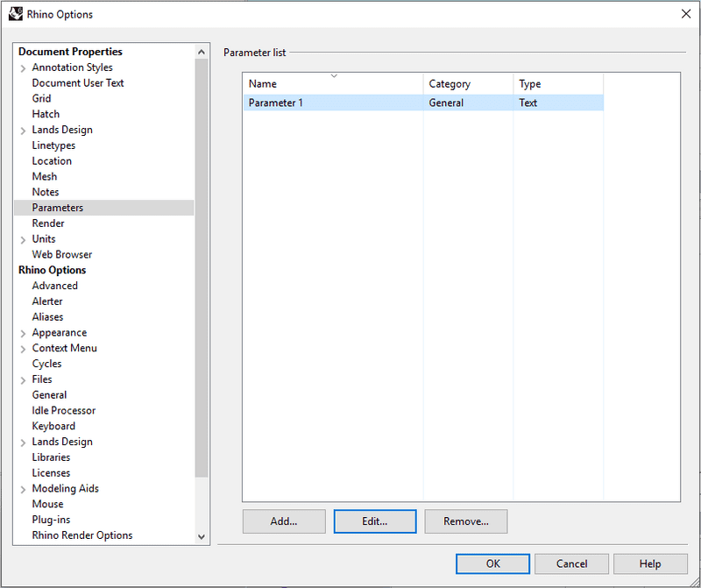Viewport: 701px width, 588px height.
Task: Sort the list by Name column
Action: [x=333, y=84]
